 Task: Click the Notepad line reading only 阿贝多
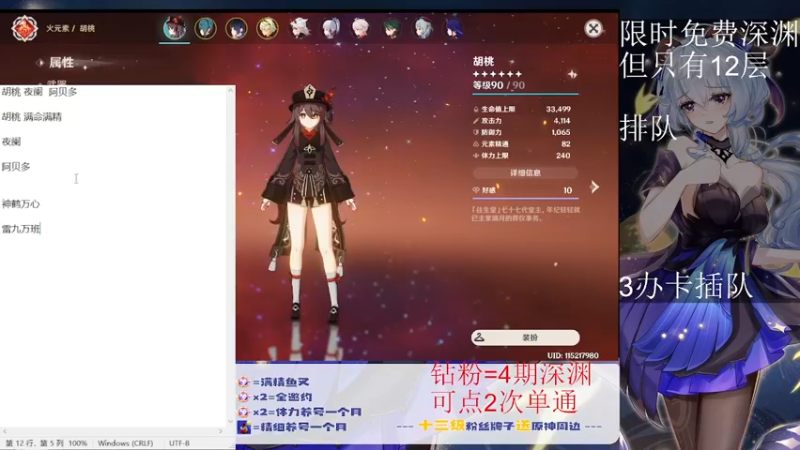pos(16,167)
